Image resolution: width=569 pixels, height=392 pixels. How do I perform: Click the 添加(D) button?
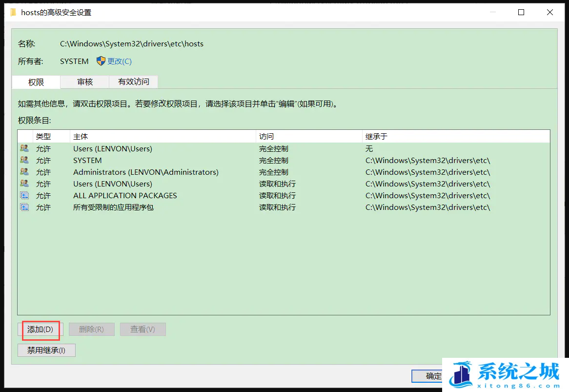(x=41, y=330)
